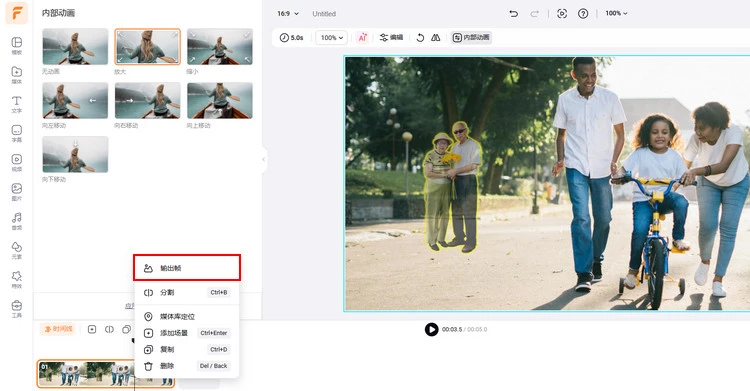750x391 pixels.
Task: Select the 向左移动 move left animation thumbnail
Action: point(75,101)
